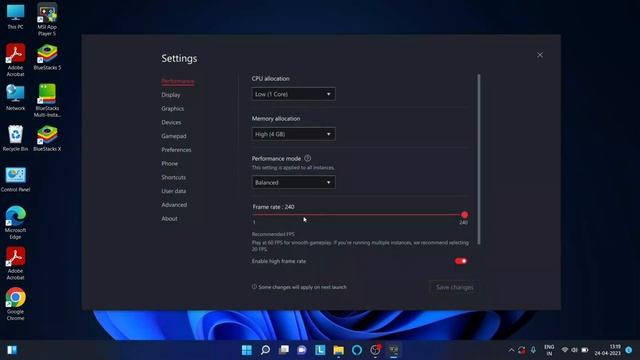Click the Performance mode help icon

(x=308, y=158)
